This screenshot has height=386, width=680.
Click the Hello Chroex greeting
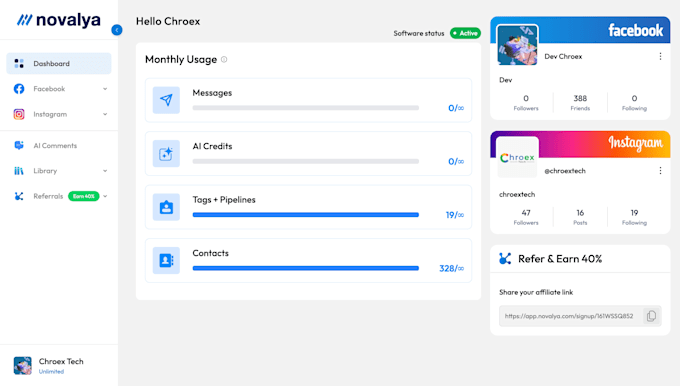(x=168, y=21)
